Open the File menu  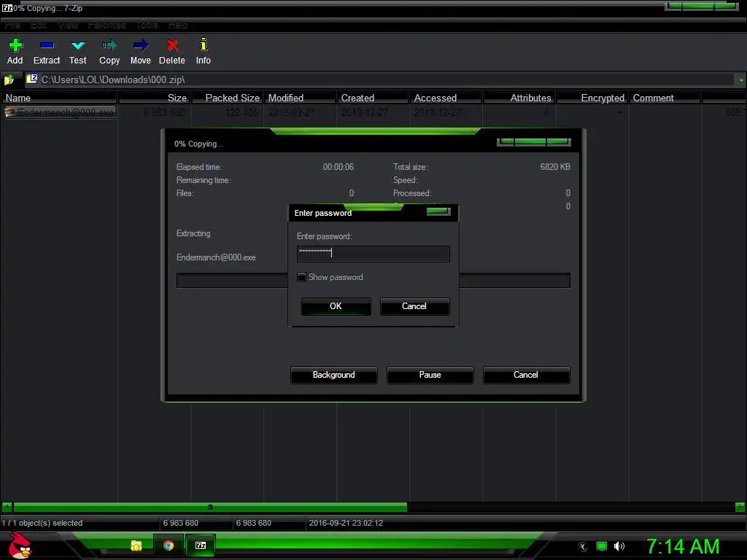point(12,26)
